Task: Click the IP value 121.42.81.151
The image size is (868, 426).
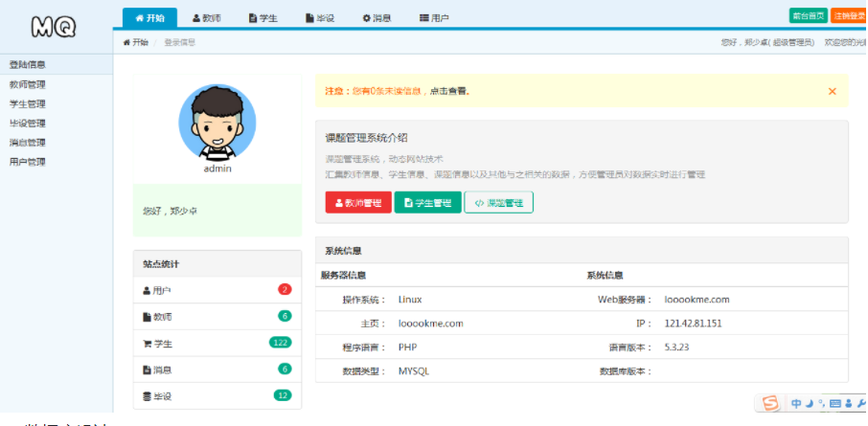Action: coord(693,324)
